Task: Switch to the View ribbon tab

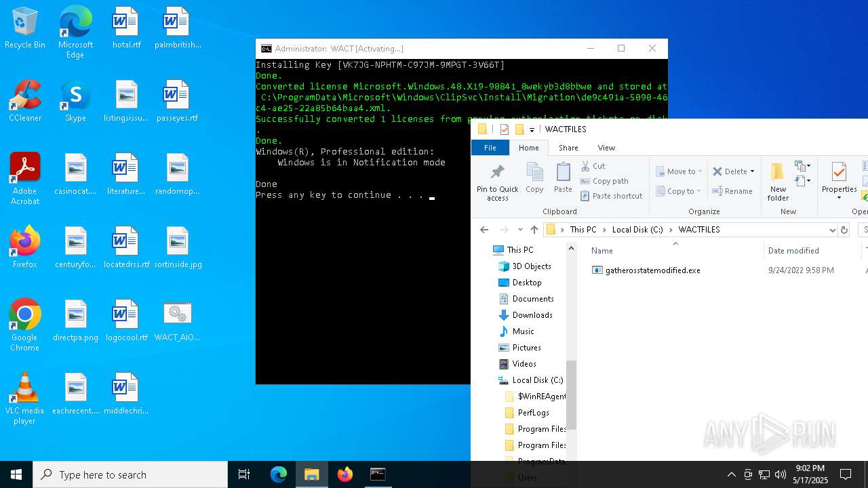Action: pos(606,148)
